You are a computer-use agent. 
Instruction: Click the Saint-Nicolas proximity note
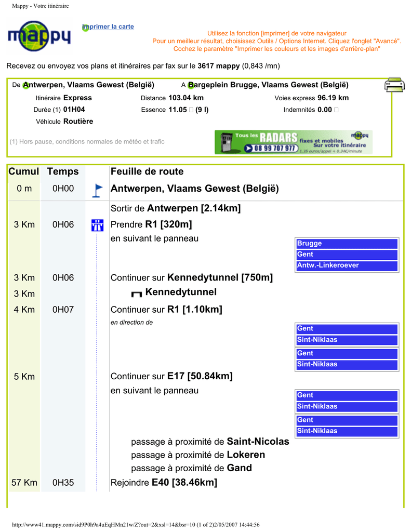tap(210, 442)
